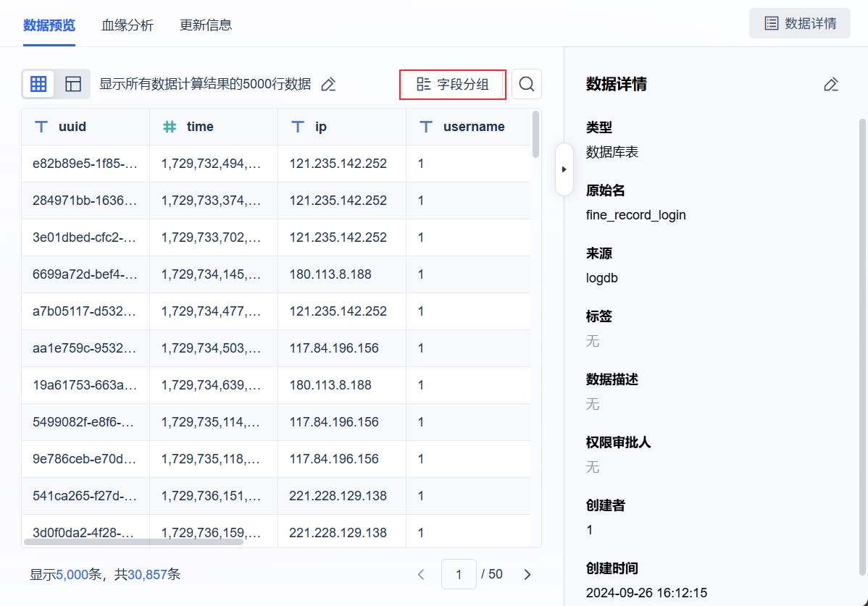Edit the displayed row count setting

[328, 84]
